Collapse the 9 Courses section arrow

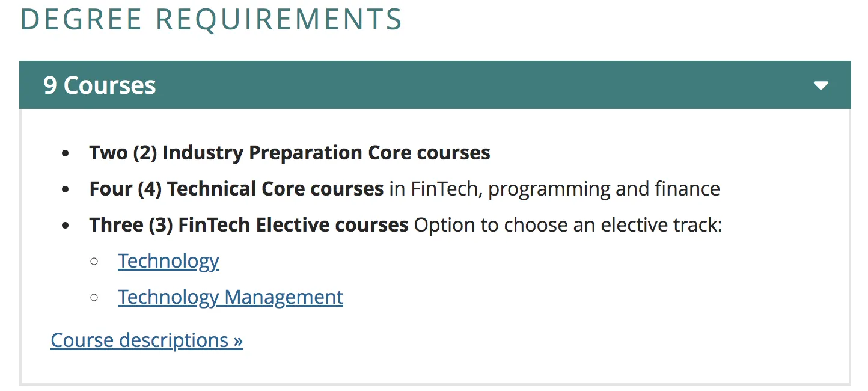[x=821, y=85]
